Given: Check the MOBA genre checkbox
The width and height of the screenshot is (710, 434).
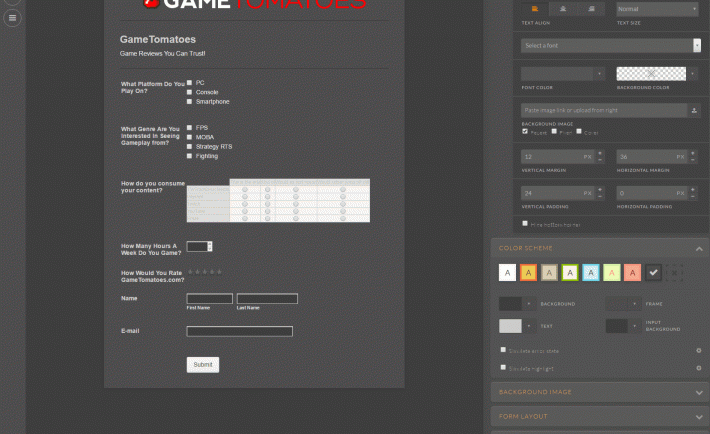Looking at the screenshot, I should pos(189,137).
